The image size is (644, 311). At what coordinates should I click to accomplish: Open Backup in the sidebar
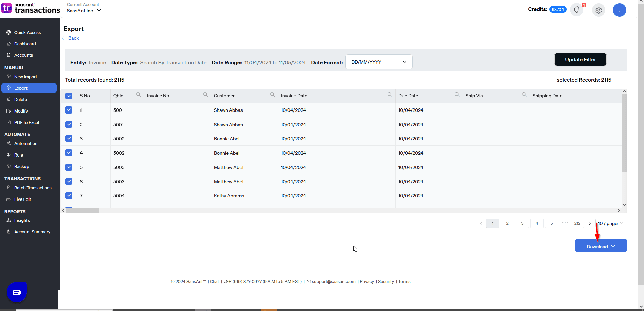coord(21,167)
